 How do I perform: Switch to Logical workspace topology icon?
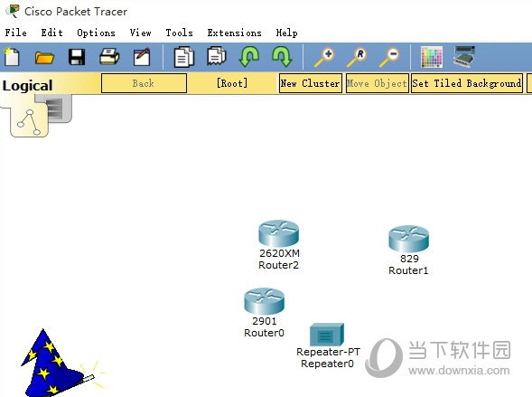pyautogui.click(x=29, y=121)
